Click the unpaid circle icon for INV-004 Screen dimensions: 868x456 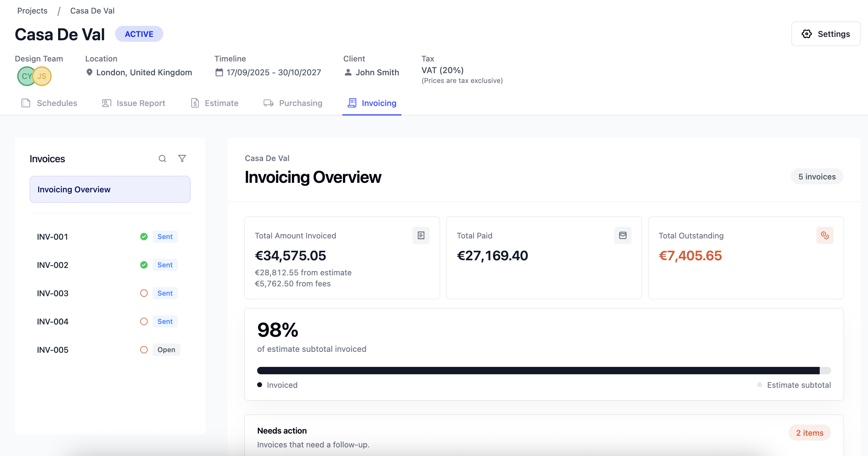(x=144, y=321)
